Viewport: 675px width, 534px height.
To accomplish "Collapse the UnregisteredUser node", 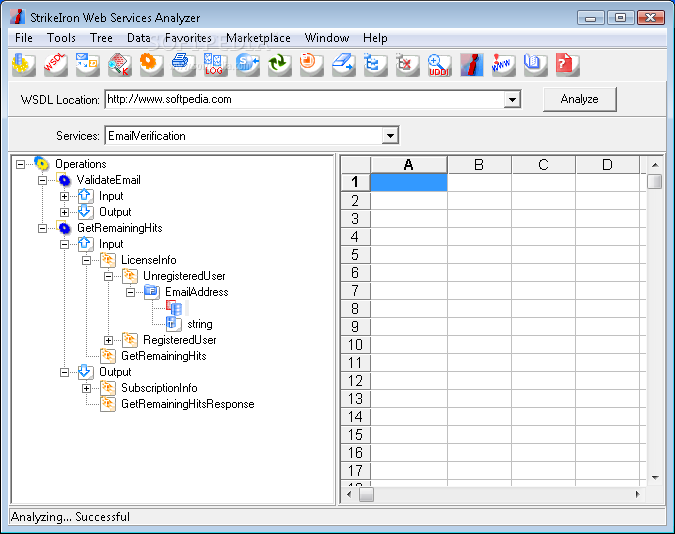I will (108, 276).
